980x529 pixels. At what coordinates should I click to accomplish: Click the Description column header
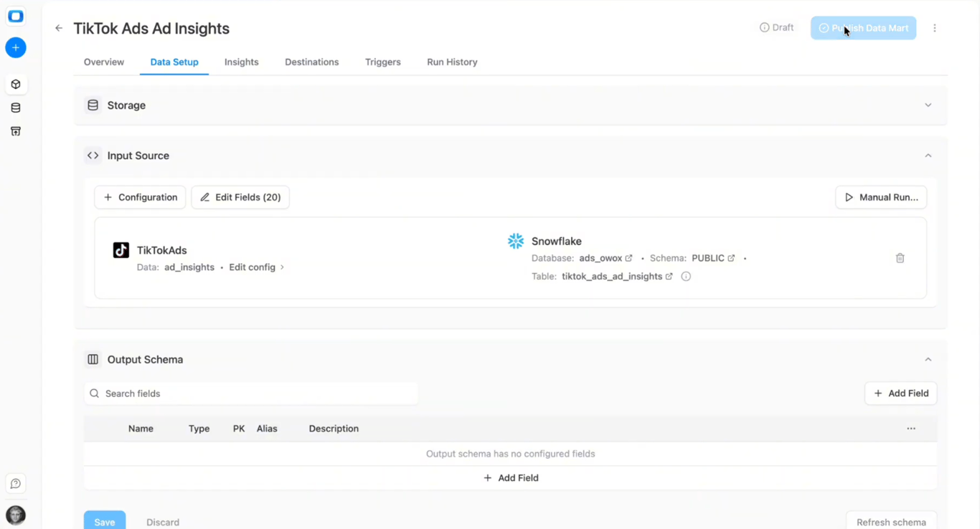click(334, 429)
